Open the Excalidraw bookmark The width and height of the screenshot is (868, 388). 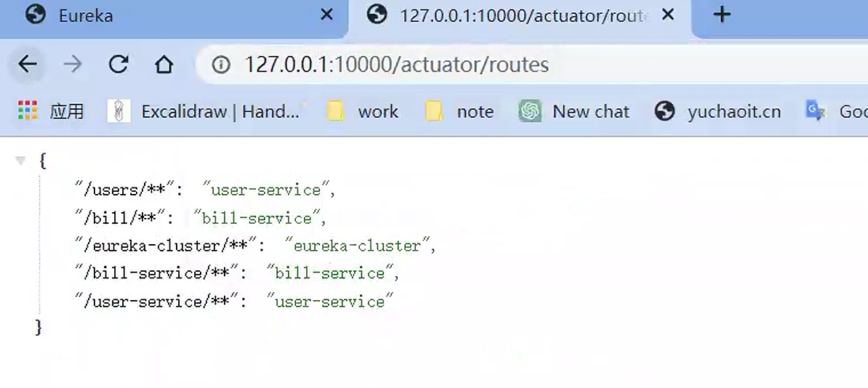coord(204,111)
